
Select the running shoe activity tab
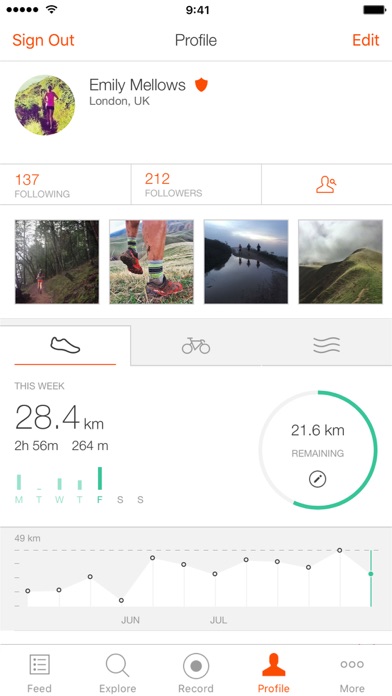[65, 345]
